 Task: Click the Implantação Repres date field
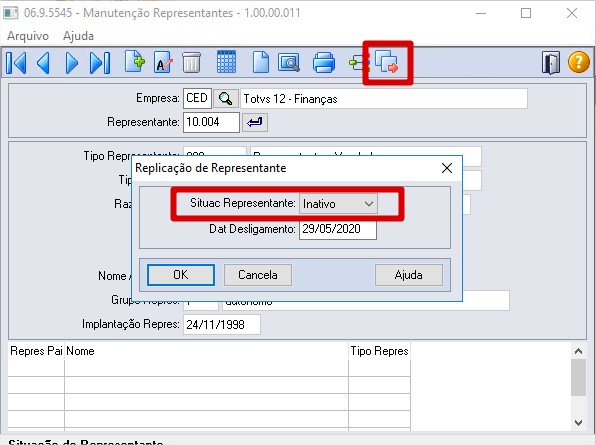[222, 325]
